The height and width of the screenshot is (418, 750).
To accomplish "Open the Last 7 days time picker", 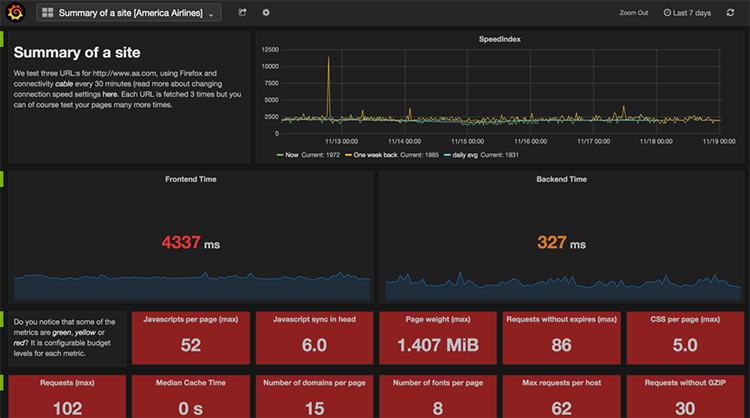I will [687, 13].
